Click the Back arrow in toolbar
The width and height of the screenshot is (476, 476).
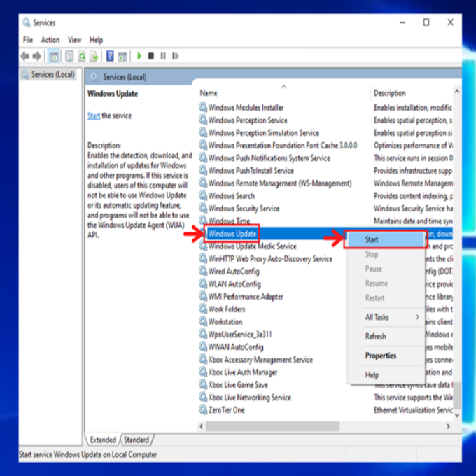coord(25,56)
